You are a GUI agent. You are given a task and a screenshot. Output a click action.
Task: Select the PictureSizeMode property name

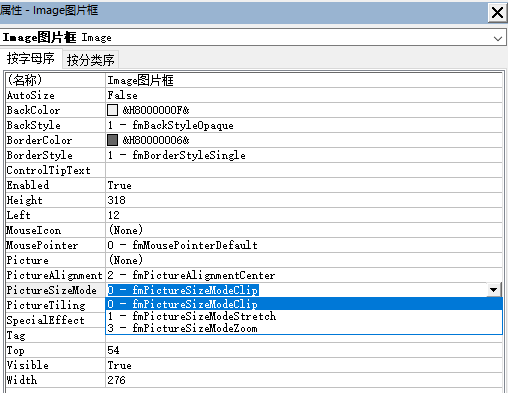(x=55, y=290)
